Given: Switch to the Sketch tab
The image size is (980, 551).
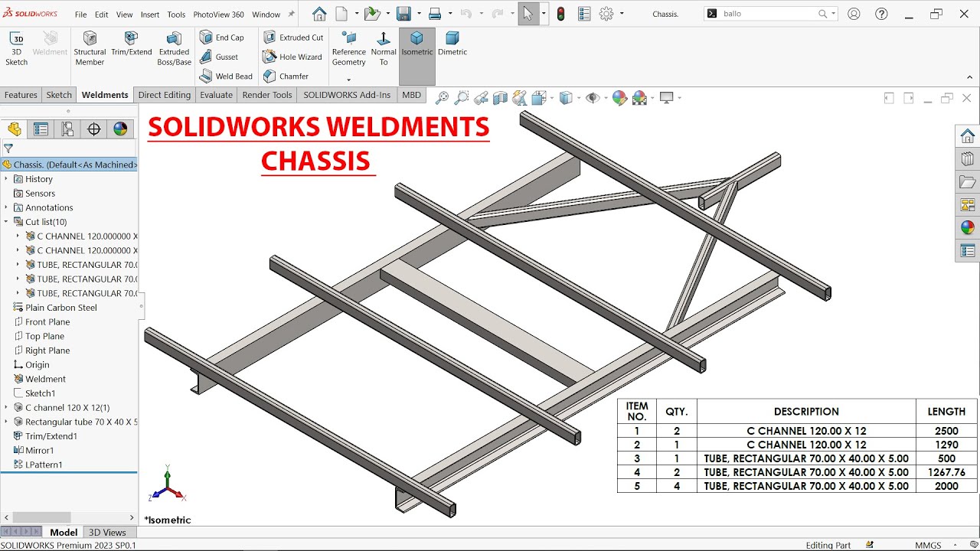Looking at the screenshot, I should 59,95.
